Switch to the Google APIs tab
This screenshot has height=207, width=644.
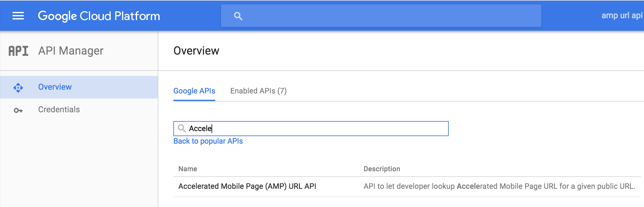pyautogui.click(x=194, y=91)
